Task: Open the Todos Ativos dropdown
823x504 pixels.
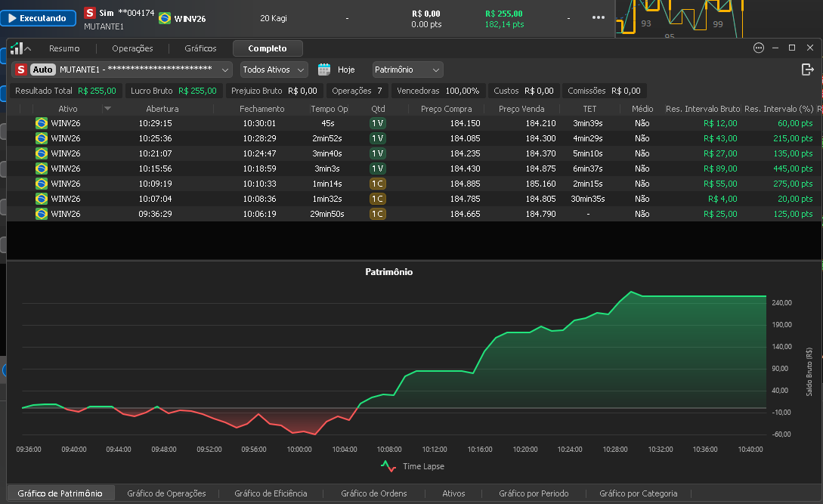Action: [274, 70]
